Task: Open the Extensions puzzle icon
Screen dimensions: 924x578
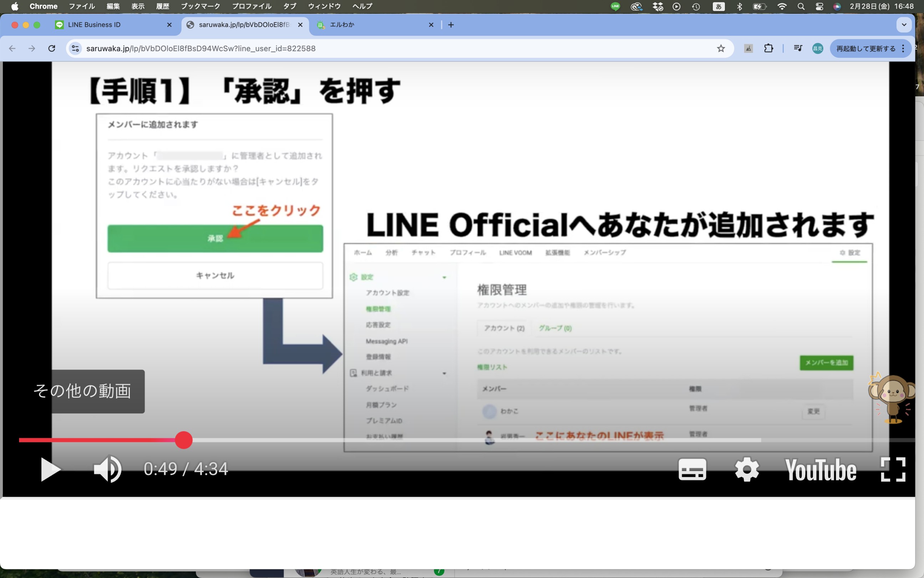Action: [768, 49]
